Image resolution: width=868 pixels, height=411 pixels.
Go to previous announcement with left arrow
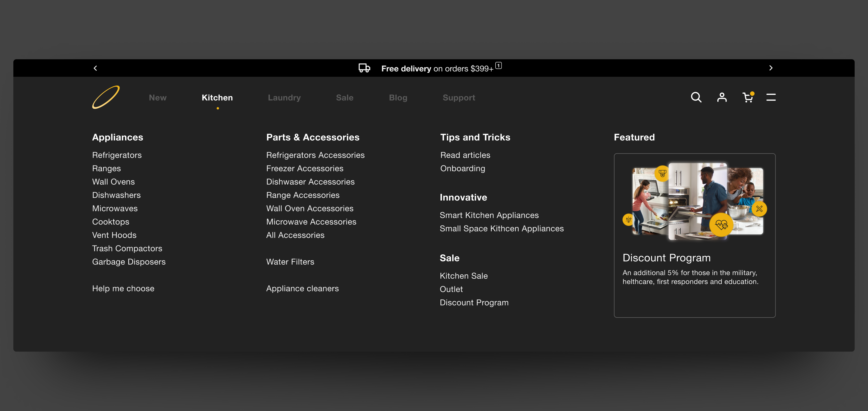(95, 68)
